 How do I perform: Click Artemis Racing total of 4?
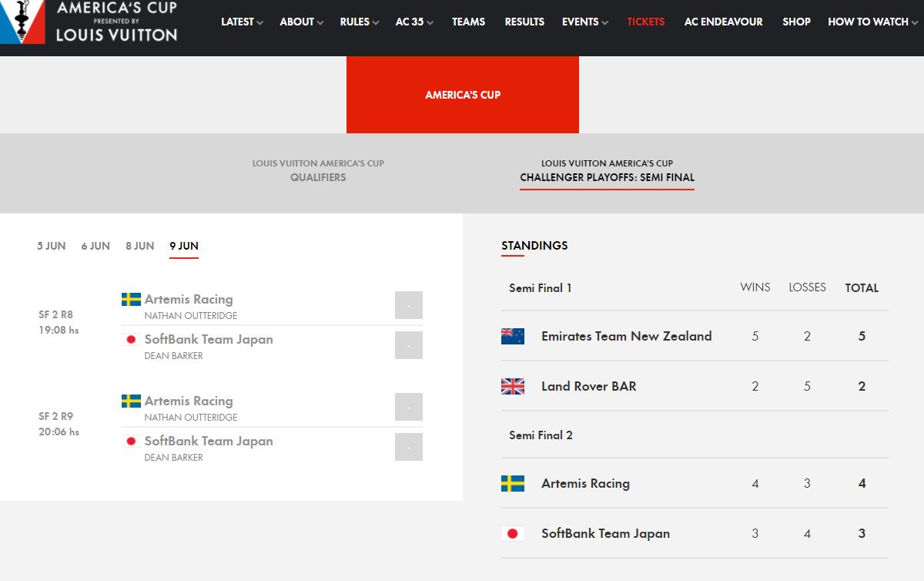click(x=862, y=483)
